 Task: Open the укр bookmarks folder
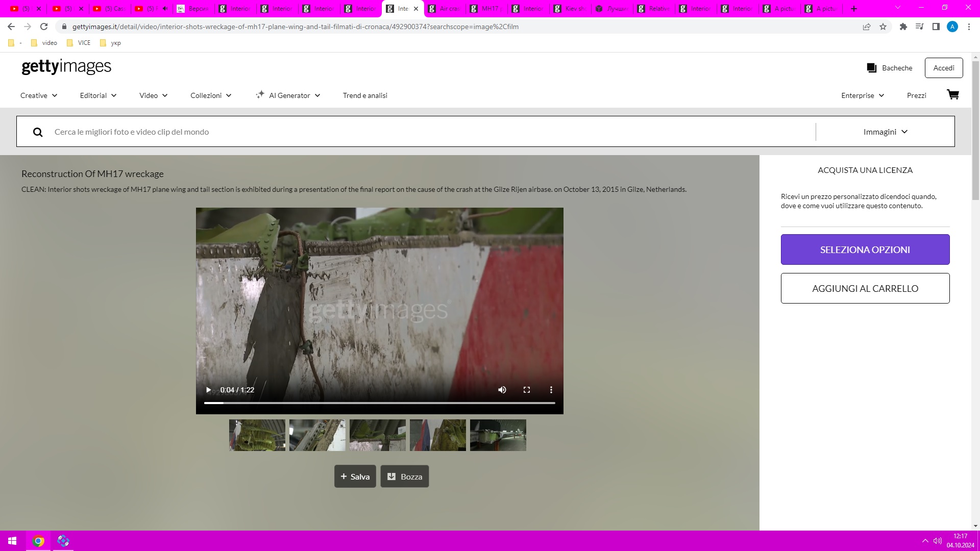pos(110,43)
